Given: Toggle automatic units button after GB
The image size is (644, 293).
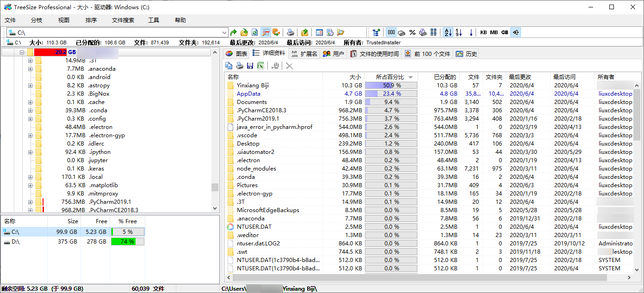Looking at the screenshot, I should click(515, 32).
